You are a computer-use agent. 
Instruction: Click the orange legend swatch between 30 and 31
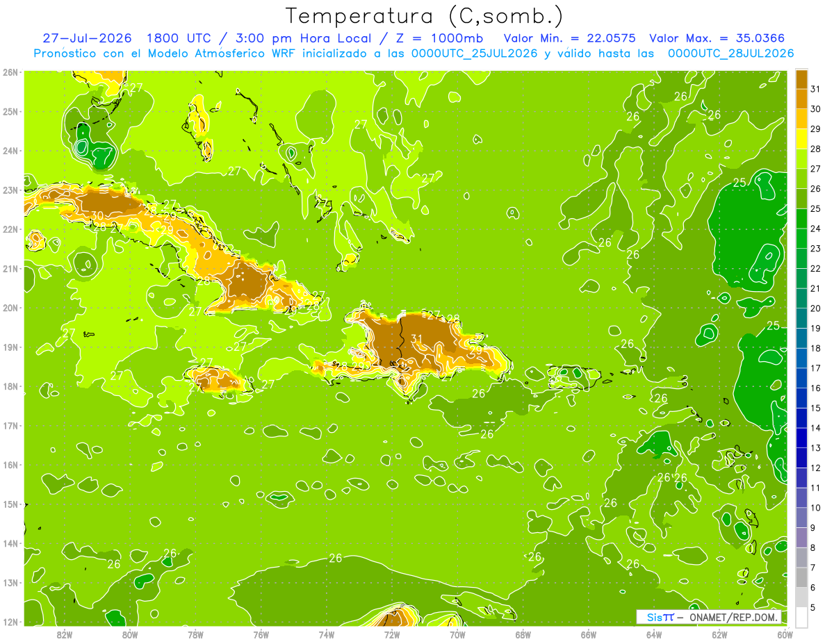coord(801,98)
